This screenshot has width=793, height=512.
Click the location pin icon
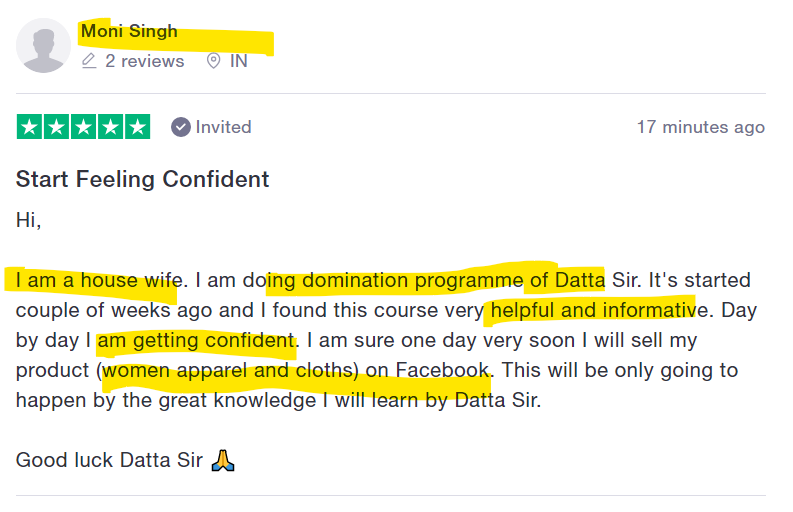(x=213, y=61)
